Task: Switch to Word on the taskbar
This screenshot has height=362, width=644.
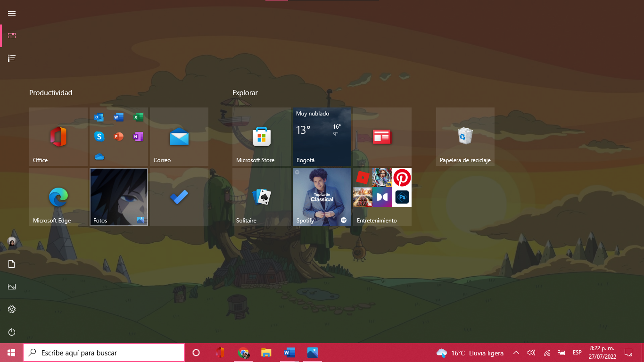Action: (x=289, y=353)
